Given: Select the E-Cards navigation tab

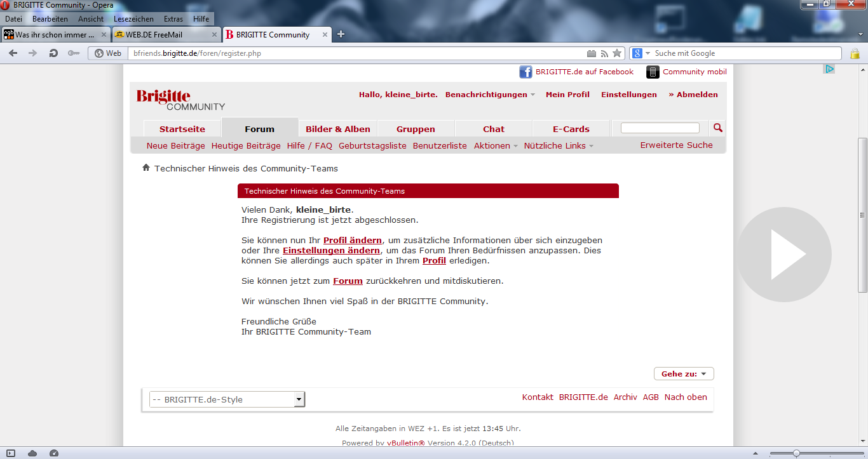Looking at the screenshot, I should pos(571,129).
